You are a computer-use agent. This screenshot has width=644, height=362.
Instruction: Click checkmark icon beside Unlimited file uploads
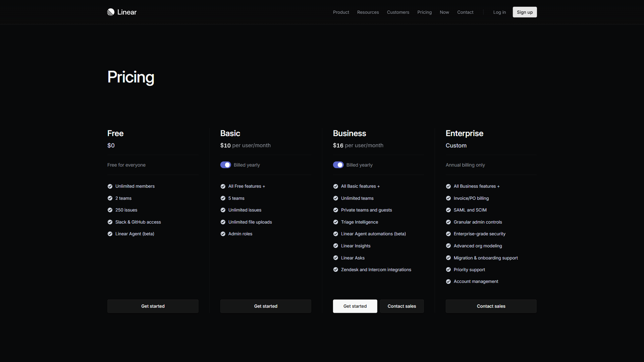(x=223, y=222)
